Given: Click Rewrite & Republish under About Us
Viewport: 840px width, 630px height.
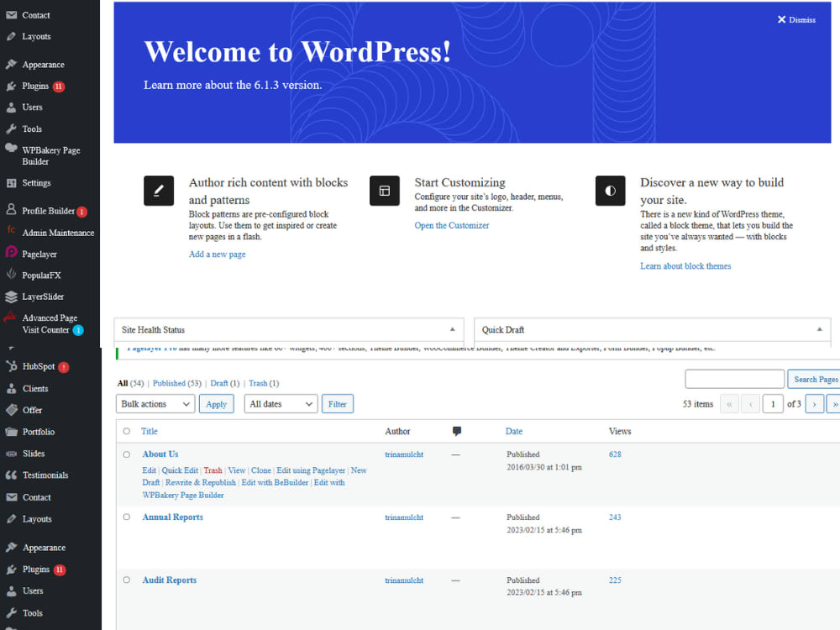Looking at the screenshot, I should pos(201,483).
